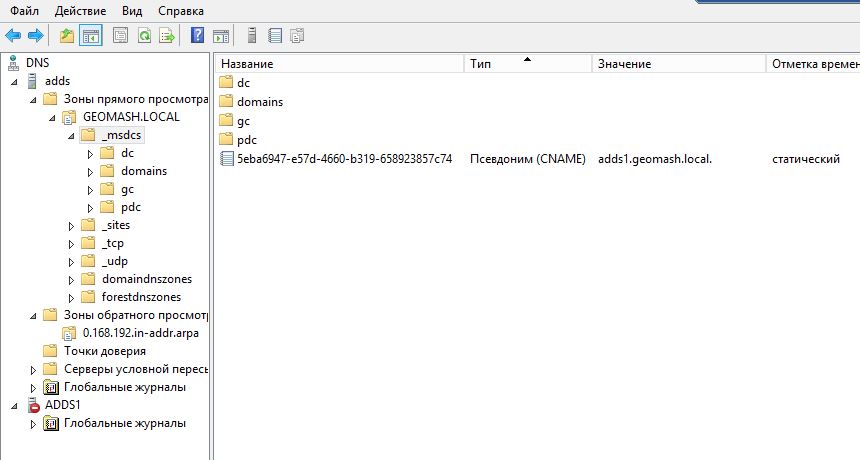
Task: Click the server tower toolbar icon
Action: click(x=252, y=36)
